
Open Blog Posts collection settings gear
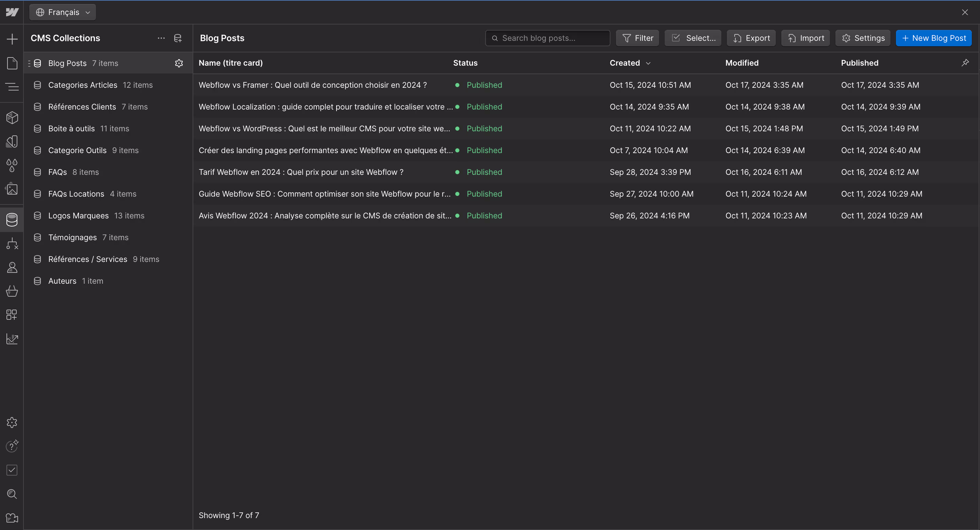179,63
